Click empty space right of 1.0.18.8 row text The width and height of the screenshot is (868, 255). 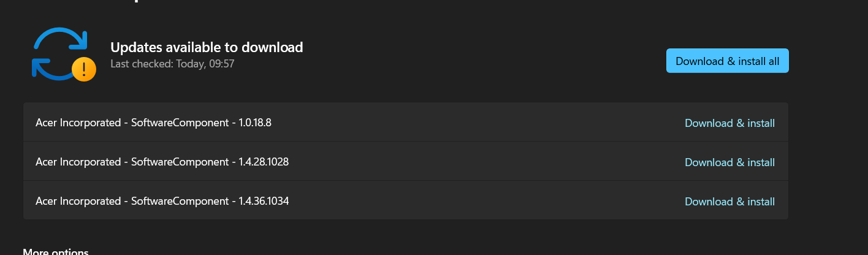point(478,123)
